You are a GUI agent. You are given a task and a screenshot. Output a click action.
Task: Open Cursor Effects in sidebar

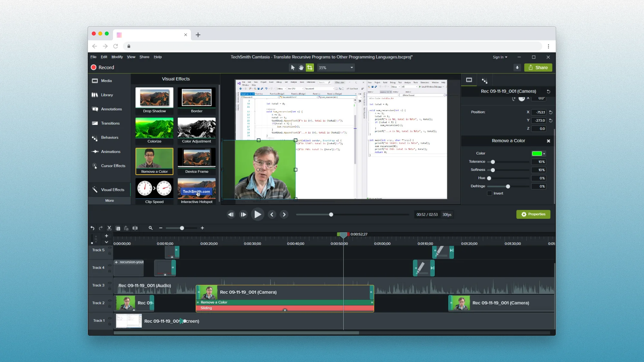113,166
